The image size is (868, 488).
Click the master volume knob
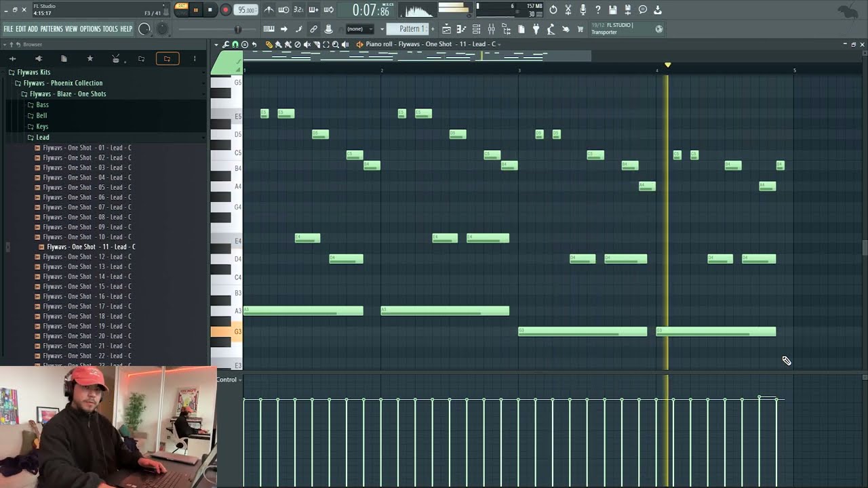pos(144,29)
